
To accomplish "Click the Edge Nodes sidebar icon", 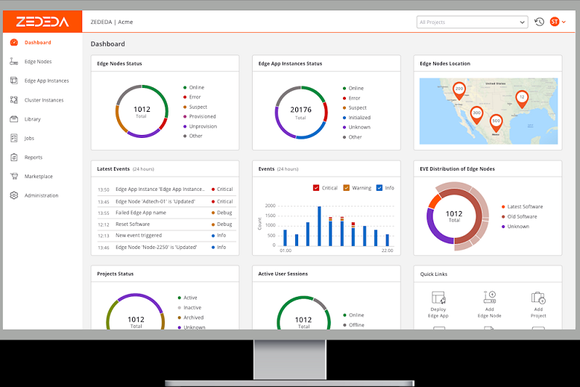I will (x=14, y=61).
